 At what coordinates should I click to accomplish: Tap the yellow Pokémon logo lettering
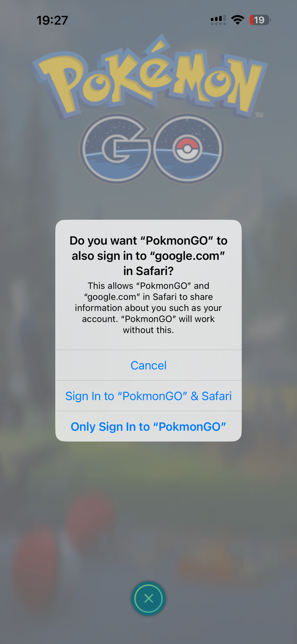click(x=150, y=79)
